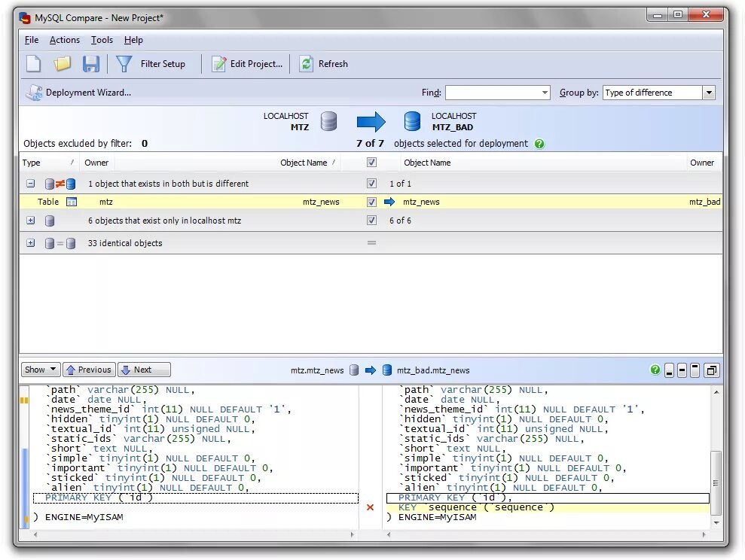Click the Owner column header on left
Image resolution: width=745 pixels, height=560 pixels.
coord(96,163)
